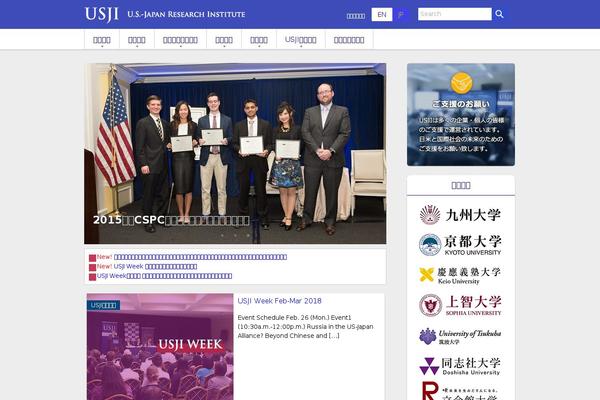Click the Event Schedule Feb. 26 excerpt text
The width and height of the screenshot is (600, 400).
click(305, 327)
